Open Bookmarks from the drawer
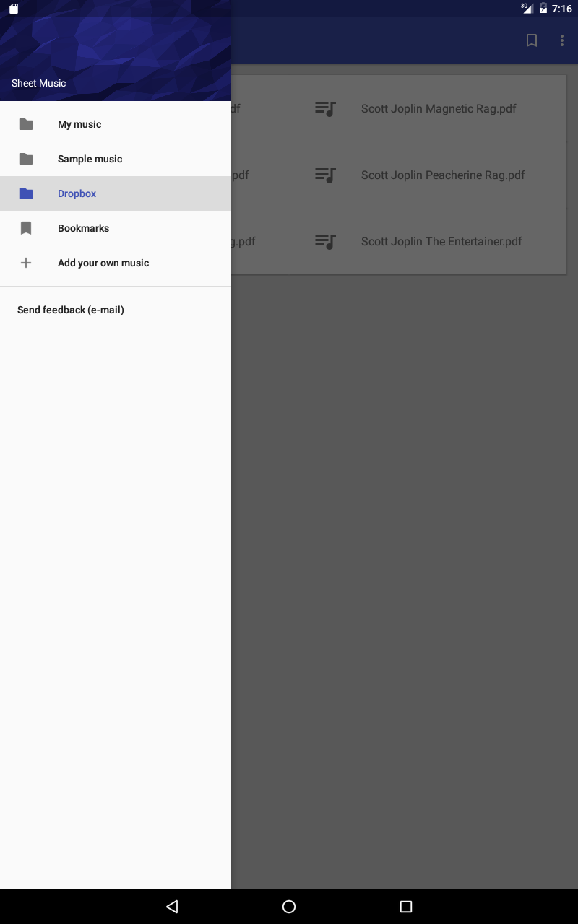578x924 pixels. 116,228
